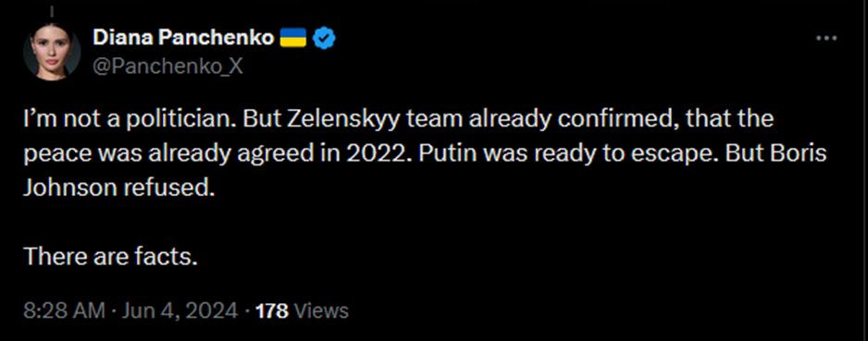
Task: Click the Jun 4, 2024 date
Action: tap(178, 311)
